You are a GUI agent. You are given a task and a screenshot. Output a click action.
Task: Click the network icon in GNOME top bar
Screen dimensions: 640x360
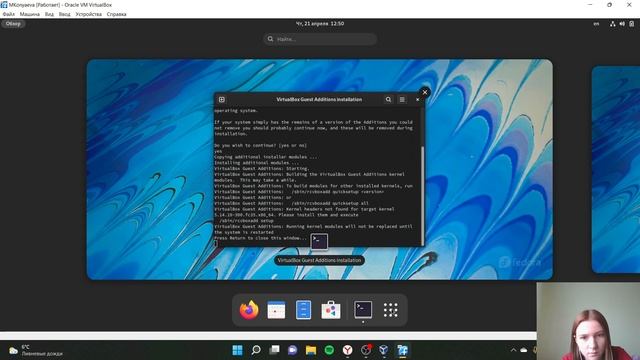point(613,24)
